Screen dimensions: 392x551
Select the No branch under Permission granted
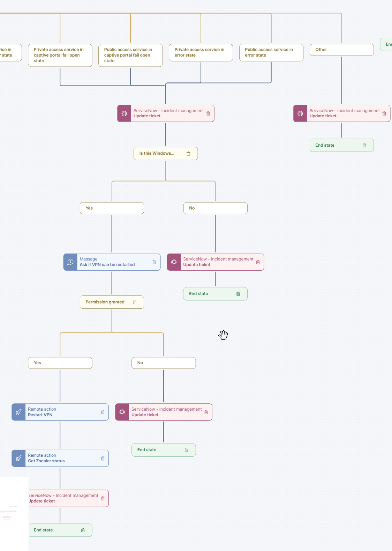[x=163, y=363]
